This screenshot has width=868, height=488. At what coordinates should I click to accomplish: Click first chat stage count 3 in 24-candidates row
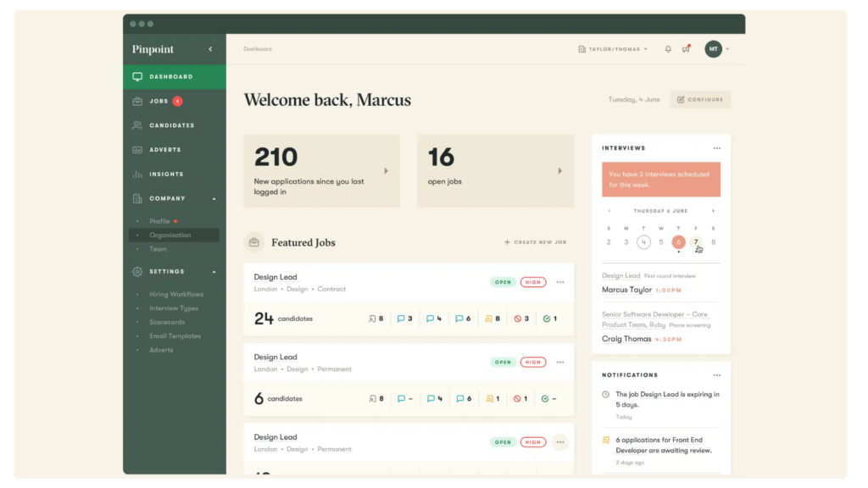click(x=404, y=319)
